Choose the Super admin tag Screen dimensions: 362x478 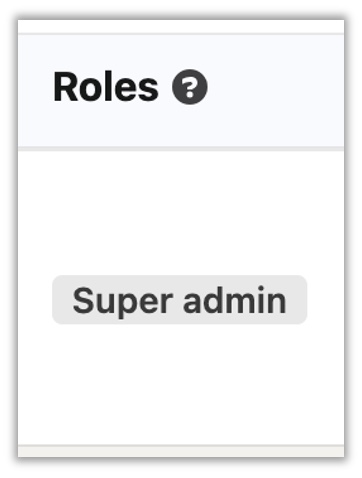179,300
